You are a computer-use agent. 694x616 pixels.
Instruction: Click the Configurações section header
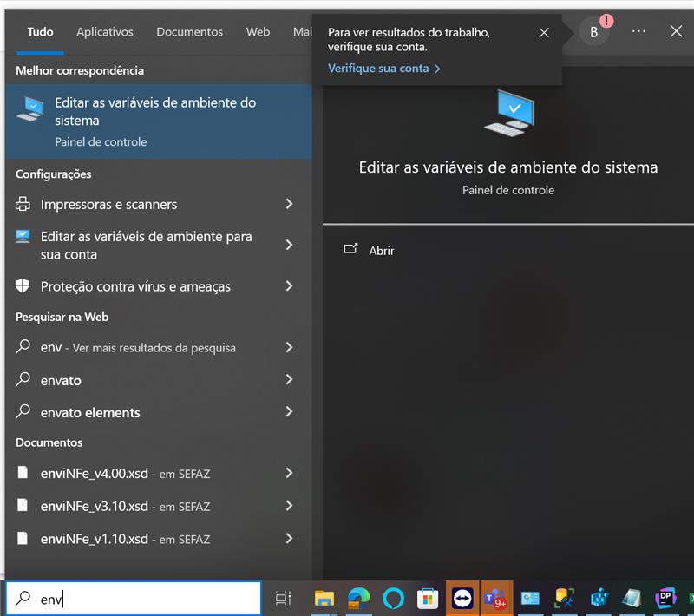(54, 174)
